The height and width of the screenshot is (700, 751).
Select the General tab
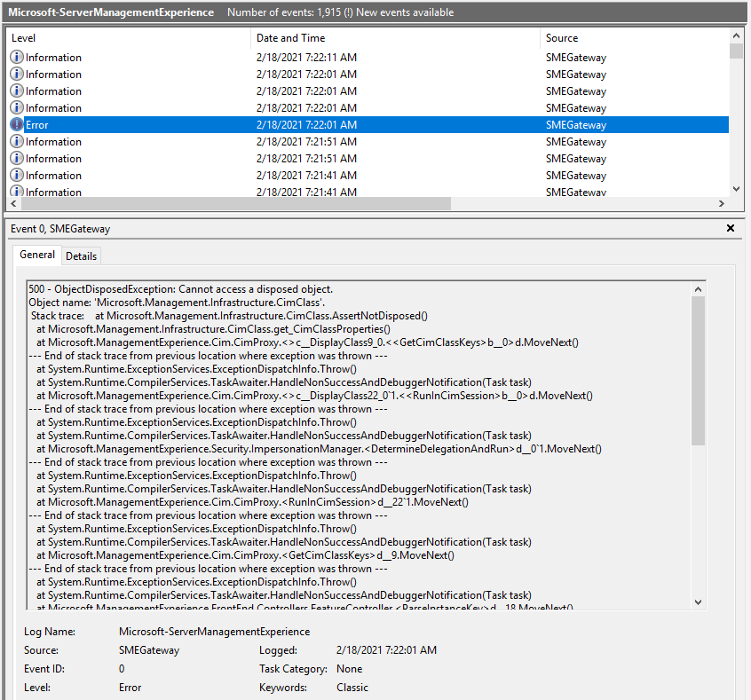36,255
